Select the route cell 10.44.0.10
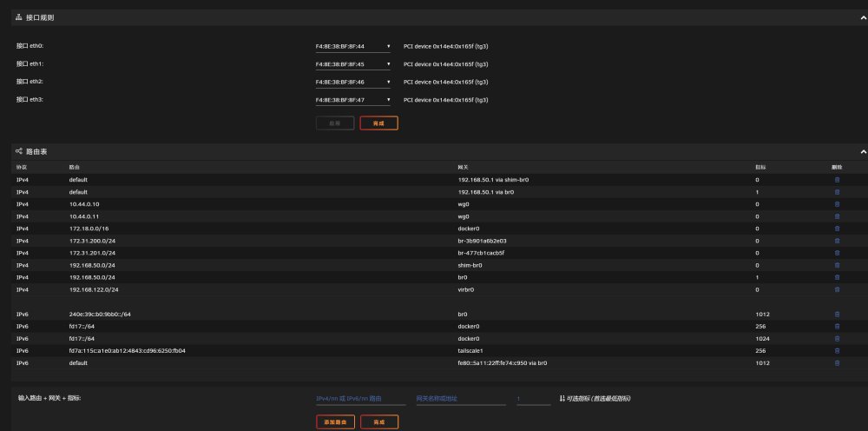The image size is (868, 431). 84,204
